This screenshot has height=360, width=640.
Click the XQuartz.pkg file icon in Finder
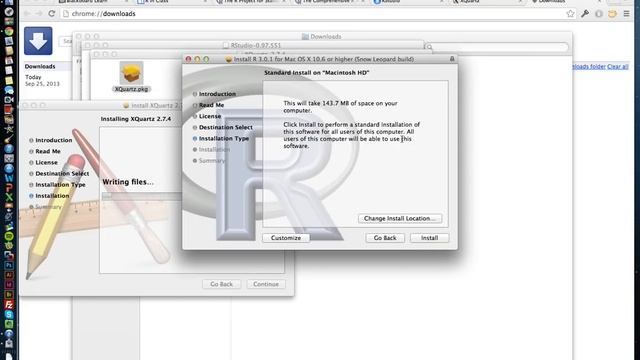coord(131,73)
